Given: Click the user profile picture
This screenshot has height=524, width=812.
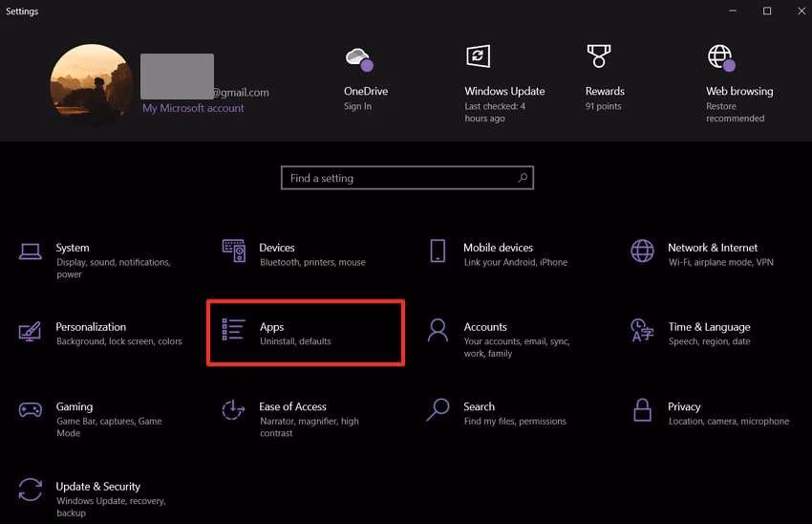Looking at the screenshot, I should 91,85.
